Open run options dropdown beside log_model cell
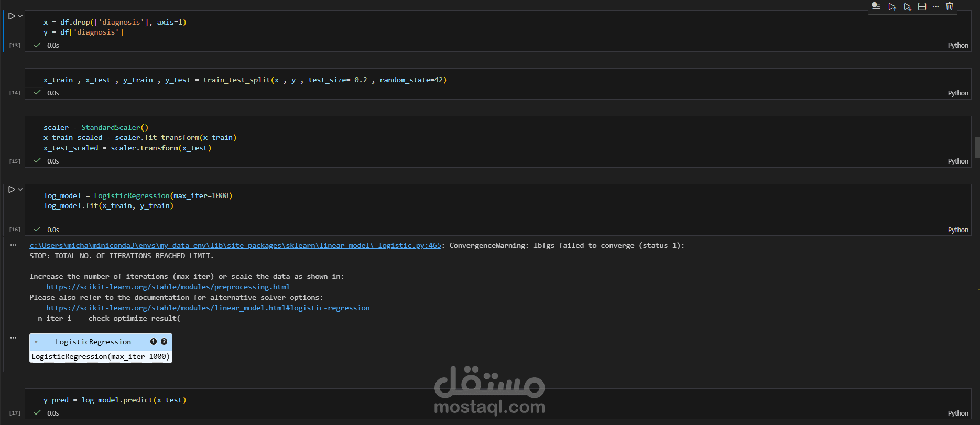This screenshot has width=980, height=425. (x=20, y=190)
